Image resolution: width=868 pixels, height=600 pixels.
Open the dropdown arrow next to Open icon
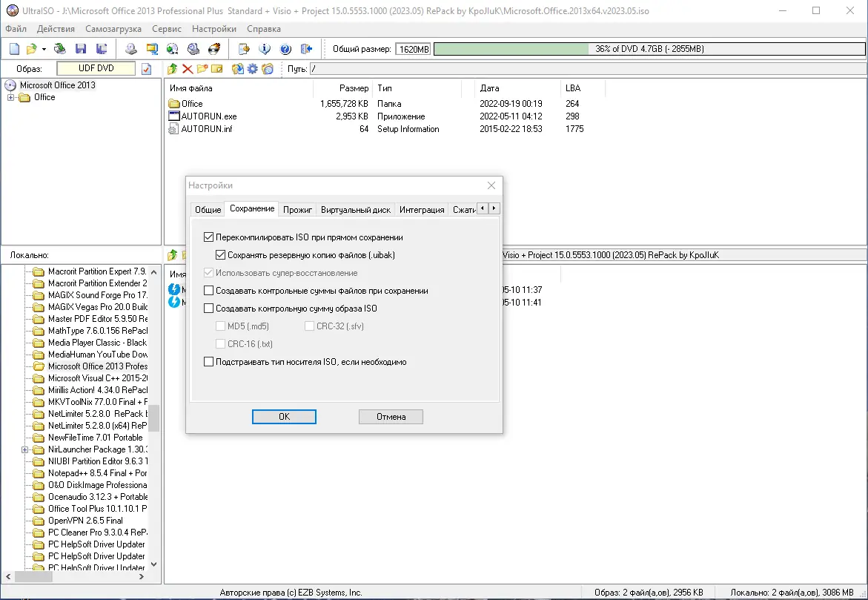(44, 49)
